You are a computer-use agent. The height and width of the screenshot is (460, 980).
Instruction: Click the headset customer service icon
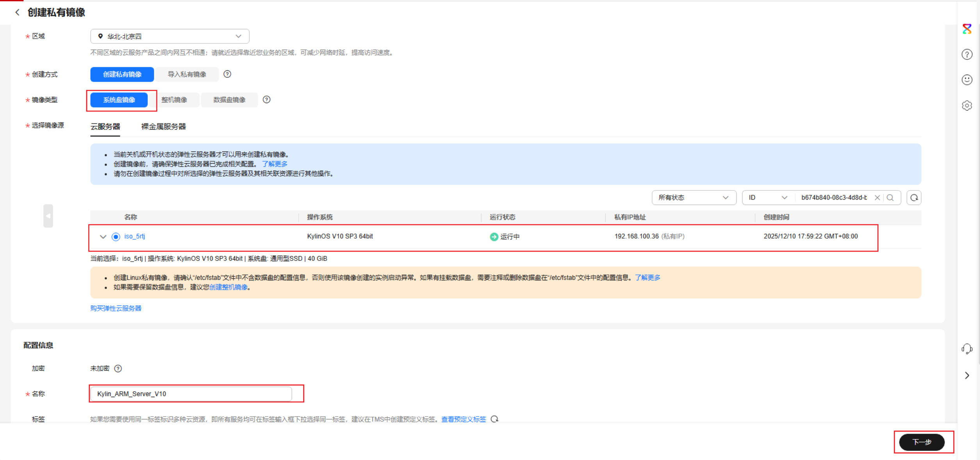point(967,348)
